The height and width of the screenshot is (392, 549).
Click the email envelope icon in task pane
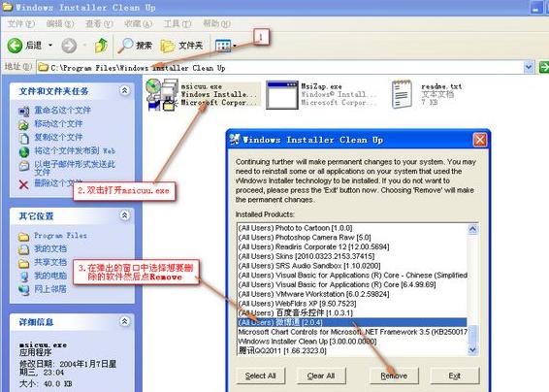23,165
